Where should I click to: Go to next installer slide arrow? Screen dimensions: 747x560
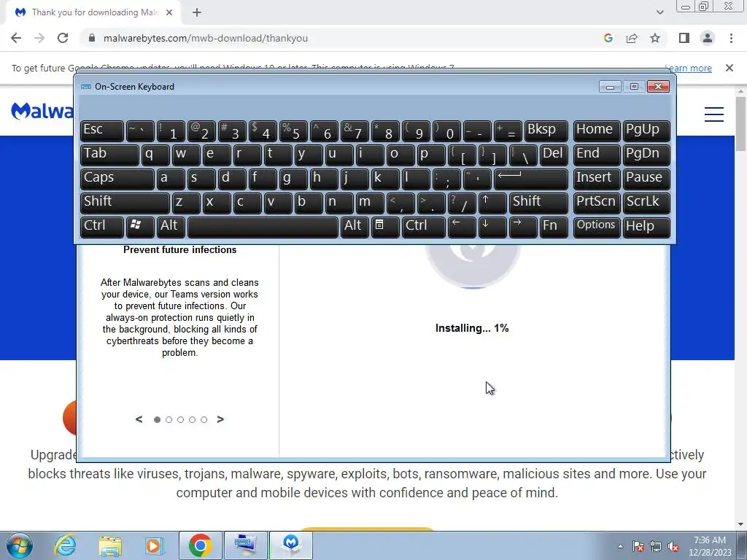coord(220,419)
